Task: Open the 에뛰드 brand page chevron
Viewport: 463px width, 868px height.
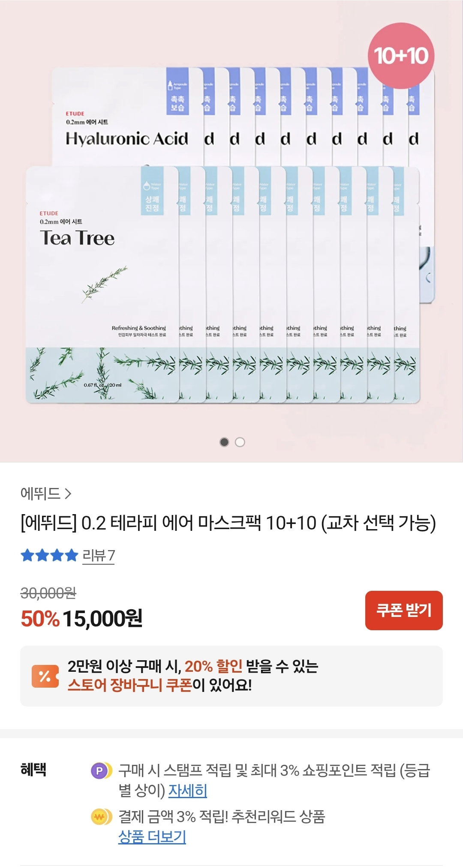Action: pos(68,494)
